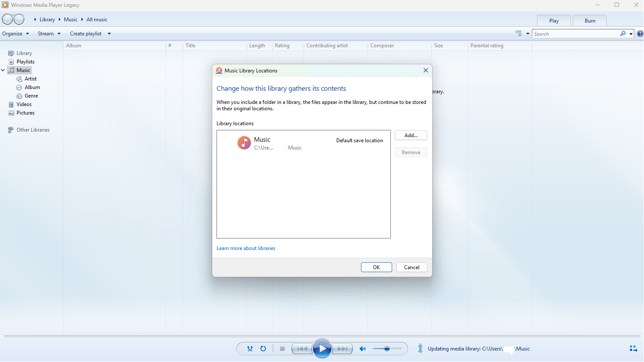
Task: Select Other Libraries in navigation tree
Action: [x=33, y=130]
